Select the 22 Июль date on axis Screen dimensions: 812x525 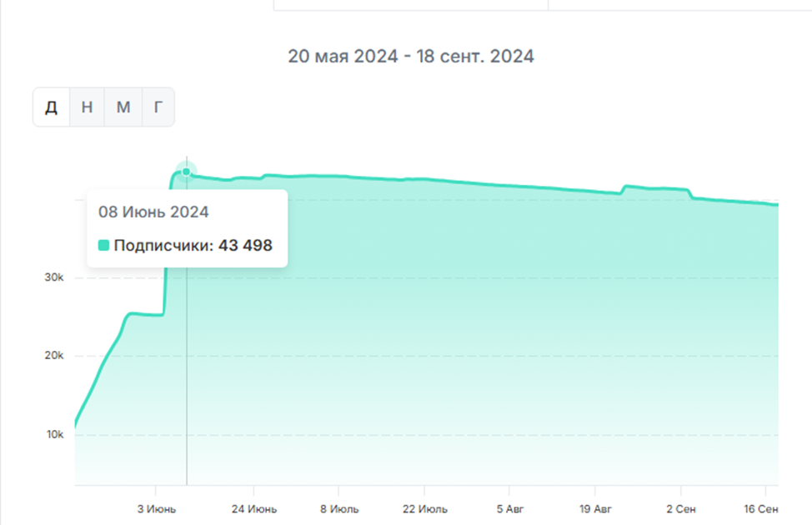coord(424,508)
